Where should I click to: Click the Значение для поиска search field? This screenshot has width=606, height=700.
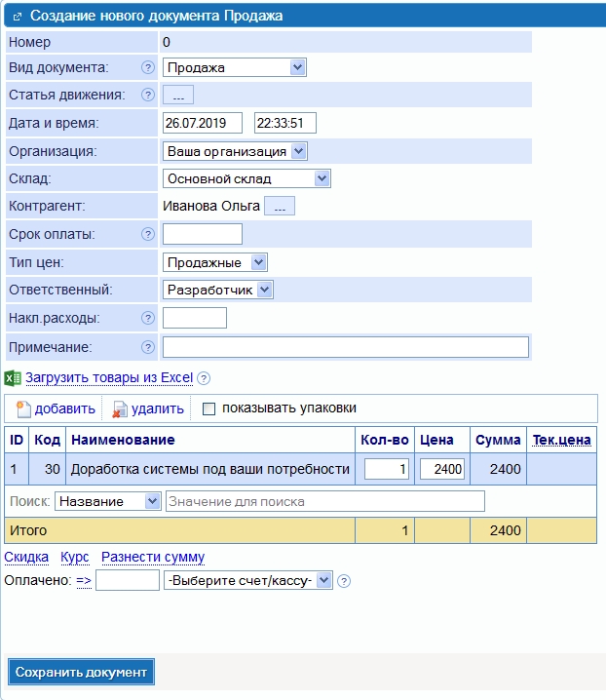click(325, 501)
